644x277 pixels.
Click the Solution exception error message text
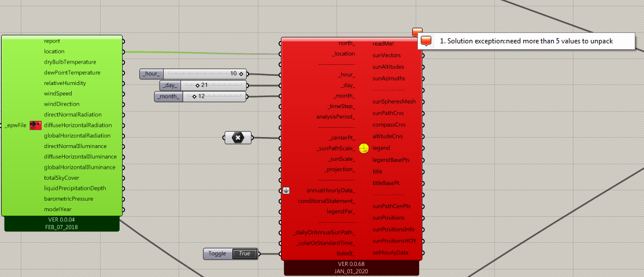tap(526, 41)
